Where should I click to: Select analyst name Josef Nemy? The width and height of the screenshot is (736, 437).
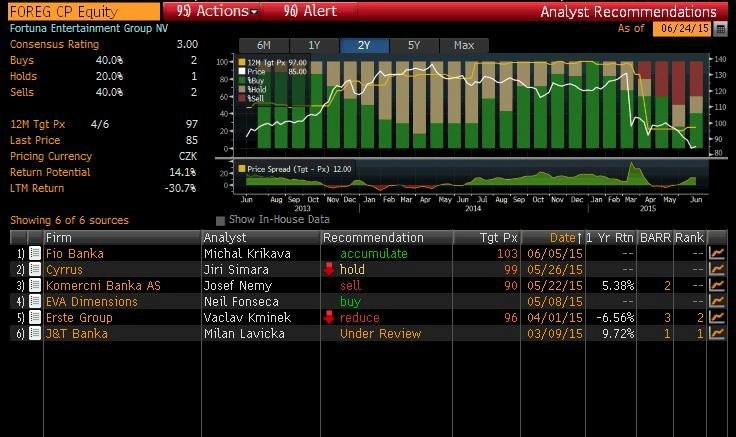tap(238, 286)
